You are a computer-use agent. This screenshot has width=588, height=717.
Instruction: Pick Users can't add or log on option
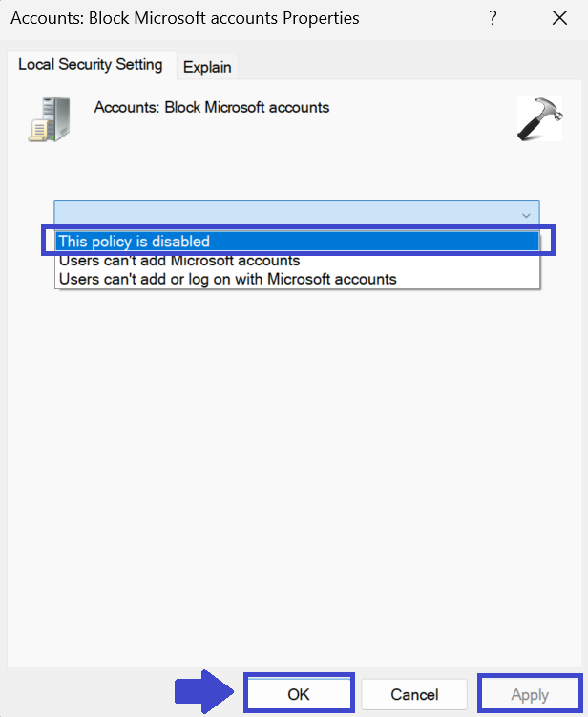click(298, 279)
